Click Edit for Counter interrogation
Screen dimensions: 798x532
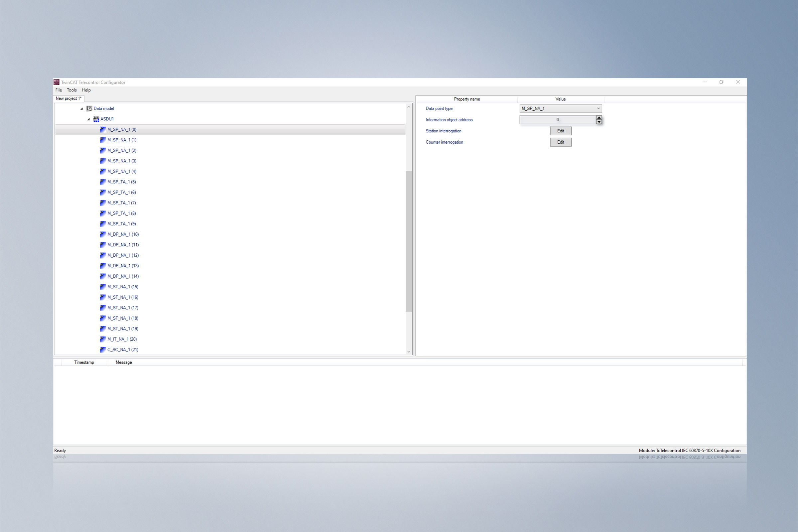pos(561,142)
